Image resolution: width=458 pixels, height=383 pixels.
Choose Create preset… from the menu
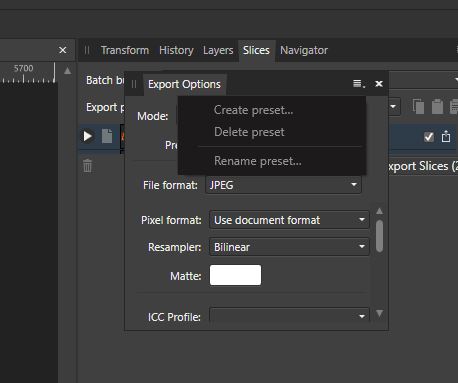click(253, 110)
